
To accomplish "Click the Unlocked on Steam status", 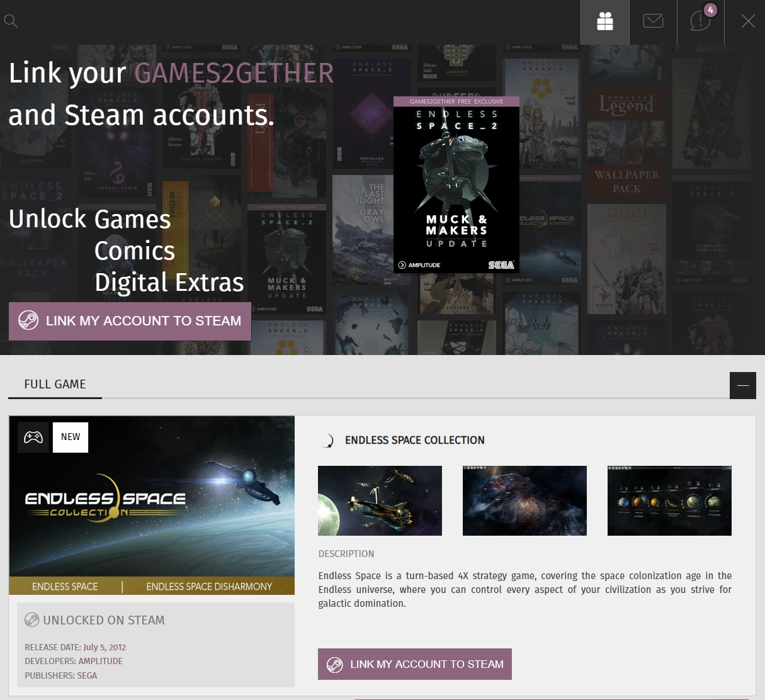I will [104, 620].
